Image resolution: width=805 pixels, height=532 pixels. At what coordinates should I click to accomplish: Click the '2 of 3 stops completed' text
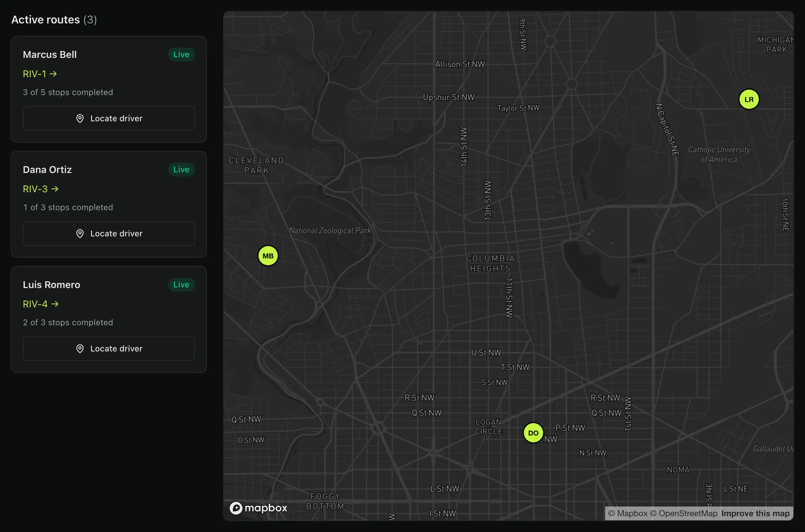(68, 323)
